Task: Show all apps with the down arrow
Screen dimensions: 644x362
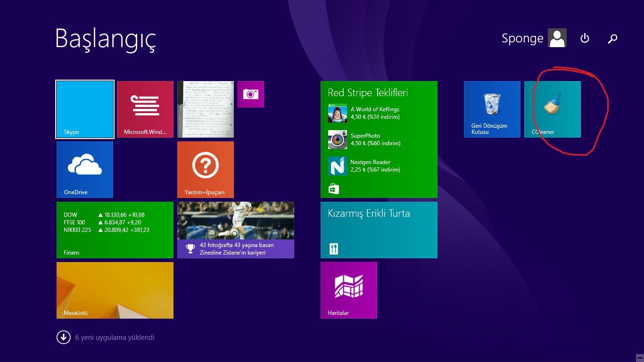Action: pyautogui.click(x=63, y=337)
